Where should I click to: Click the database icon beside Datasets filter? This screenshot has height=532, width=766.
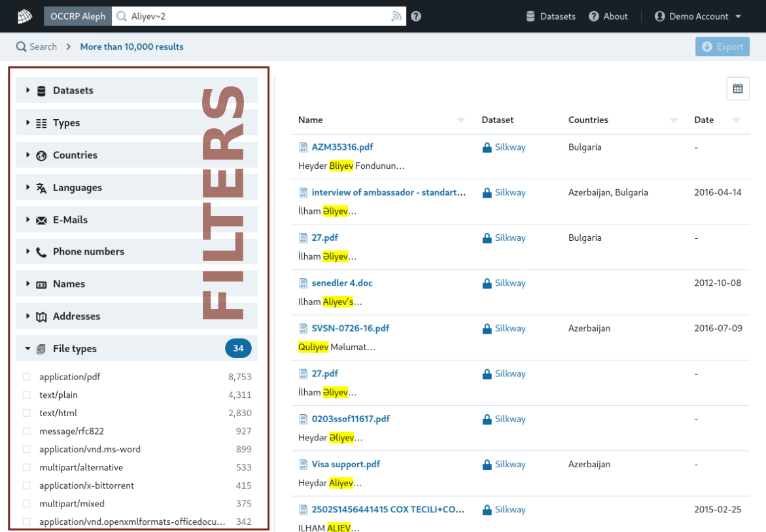(41, 91)
